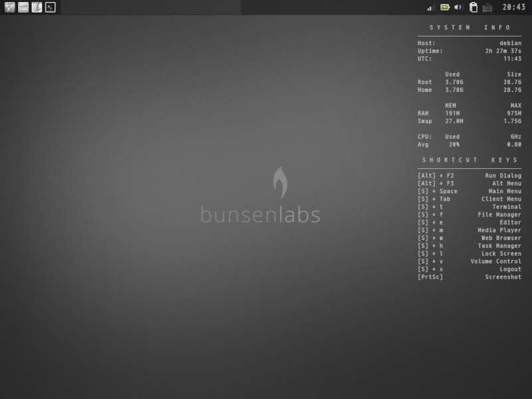Open the file manager panel launcher

23,7
